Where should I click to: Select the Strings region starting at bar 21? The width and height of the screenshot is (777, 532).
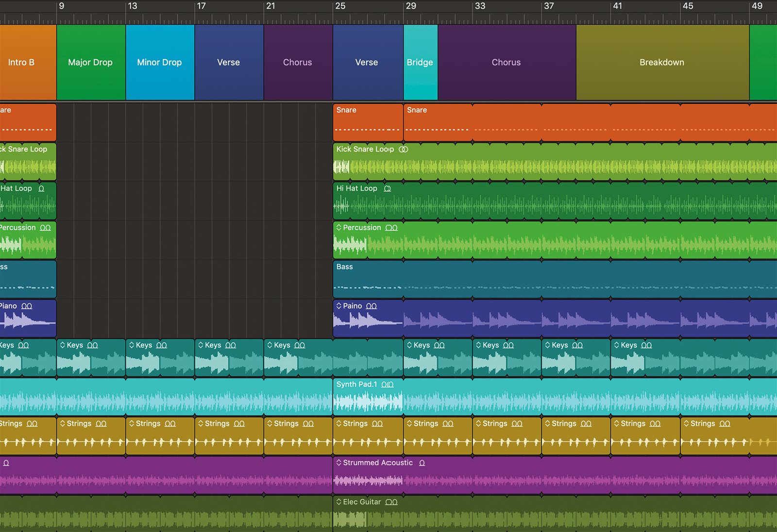(298, 436)
